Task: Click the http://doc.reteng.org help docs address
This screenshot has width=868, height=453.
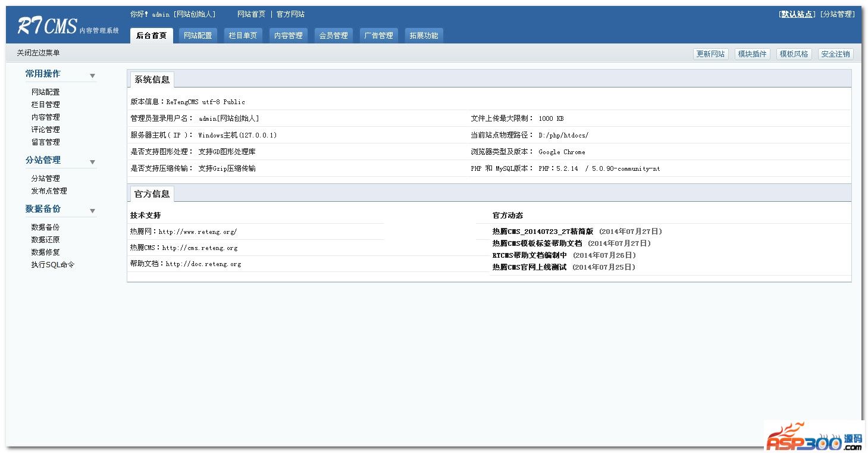Action: [x=203, y=264]
